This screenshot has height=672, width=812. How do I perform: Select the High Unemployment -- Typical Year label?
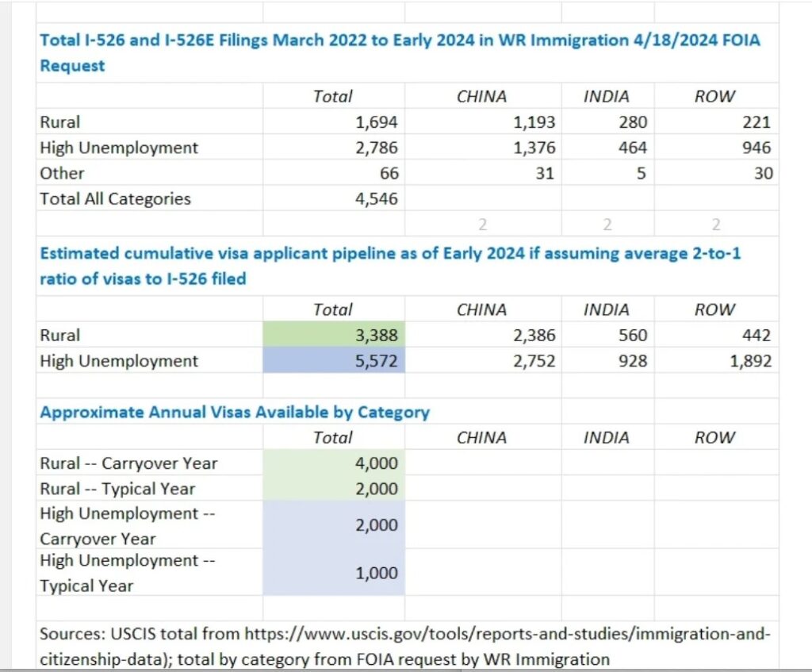(x=128, y=573)
